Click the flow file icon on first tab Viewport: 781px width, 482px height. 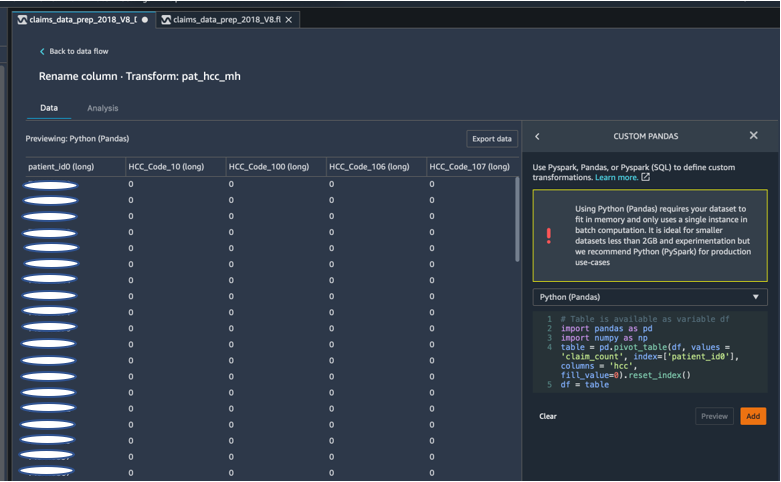(x=23, y=20)
